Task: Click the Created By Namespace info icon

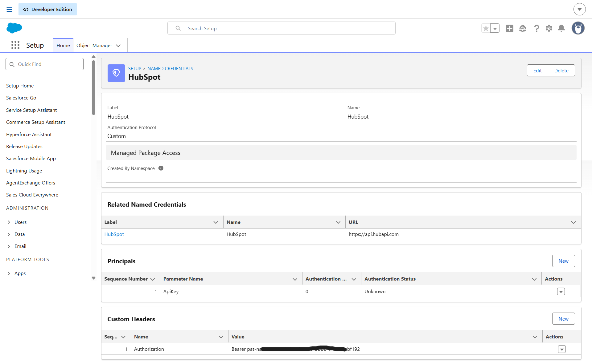Action: (x=161, y=168)
